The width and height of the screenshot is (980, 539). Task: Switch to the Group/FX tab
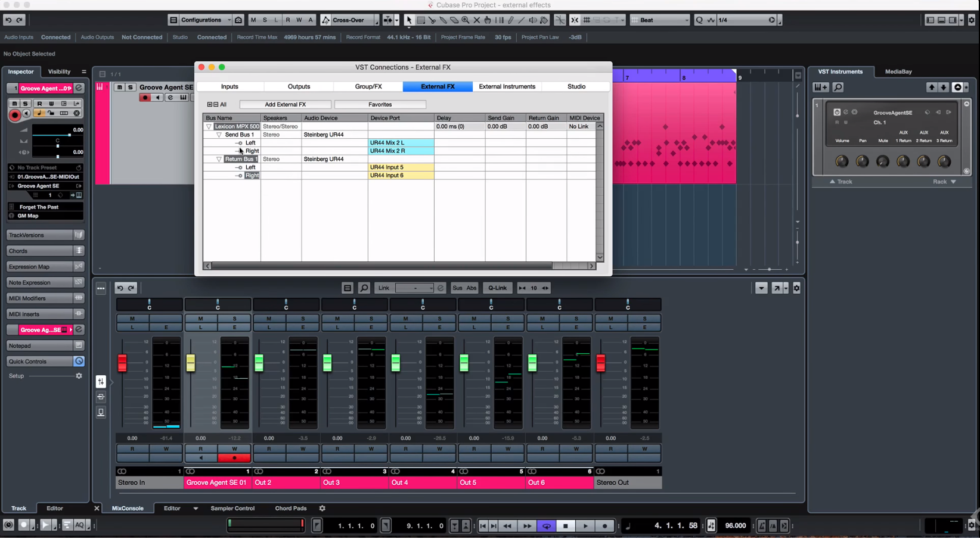368,87
